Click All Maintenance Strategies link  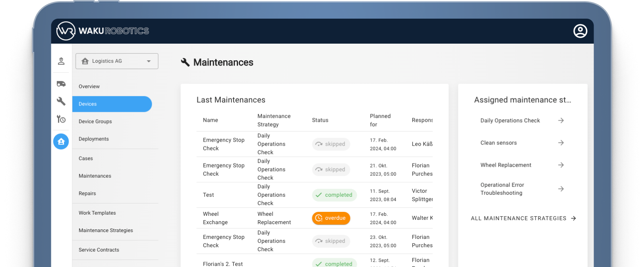point(523,218)
